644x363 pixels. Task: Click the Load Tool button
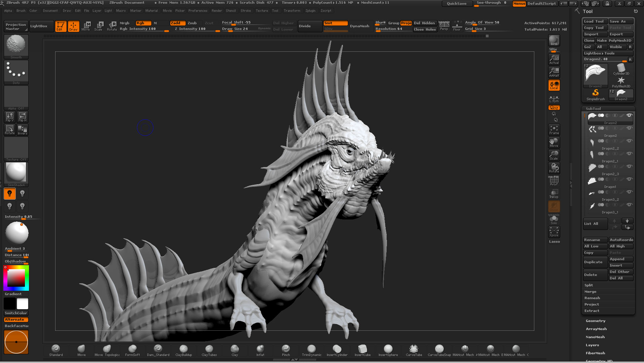[595, 22]
